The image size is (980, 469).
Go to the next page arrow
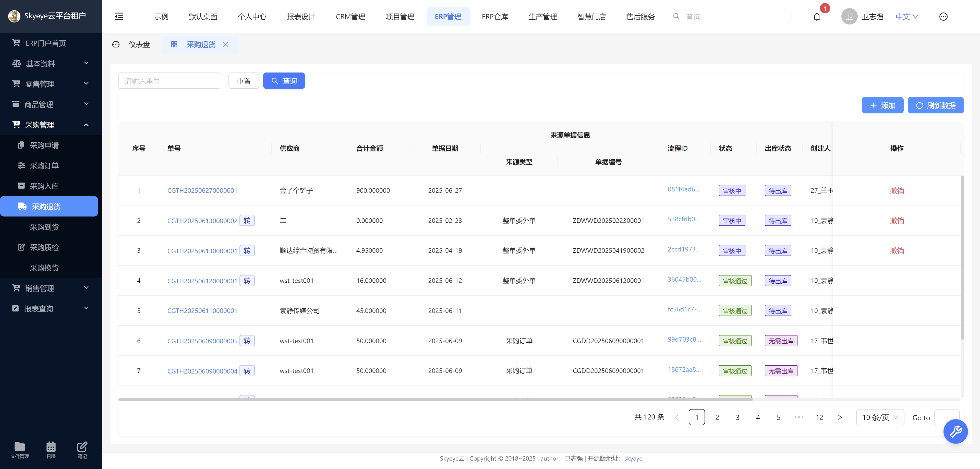pyautogui.click(x=840, y=417)
